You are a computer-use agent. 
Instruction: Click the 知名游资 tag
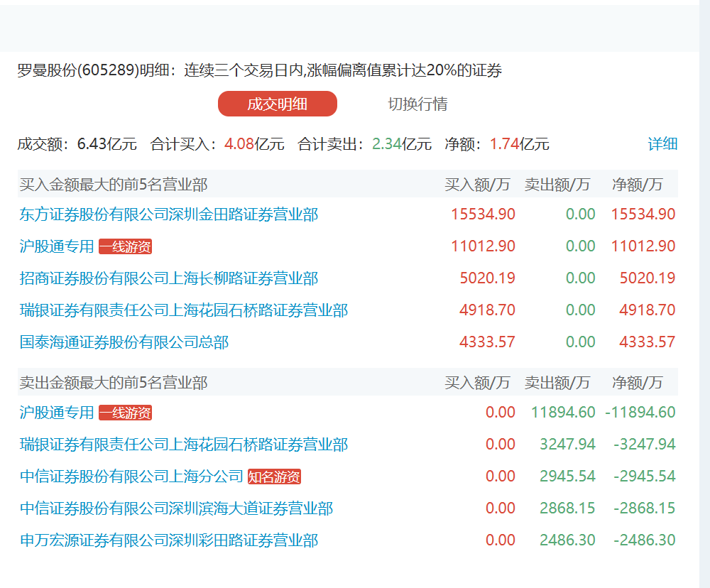pyautogui.click(x=274, y=477)
